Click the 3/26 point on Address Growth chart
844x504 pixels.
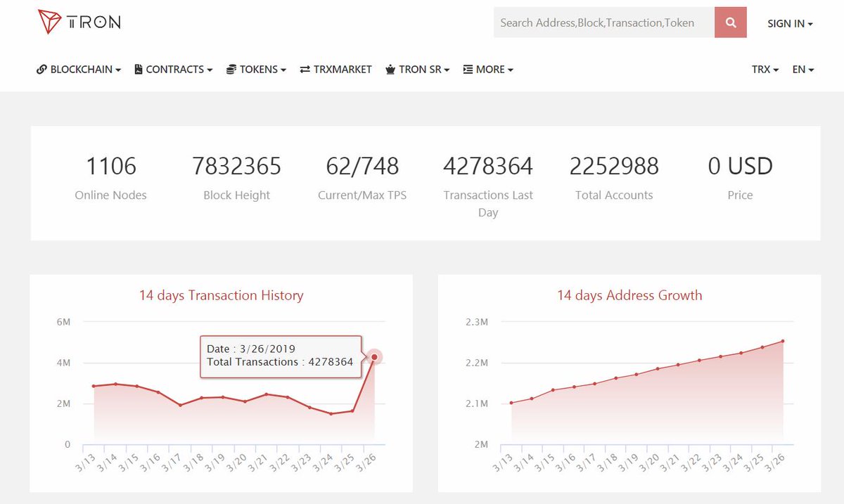pos(783,342)
